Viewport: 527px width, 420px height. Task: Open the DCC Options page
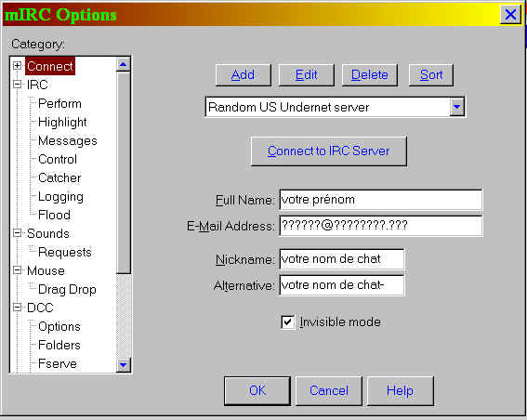[x=59, y=326]
